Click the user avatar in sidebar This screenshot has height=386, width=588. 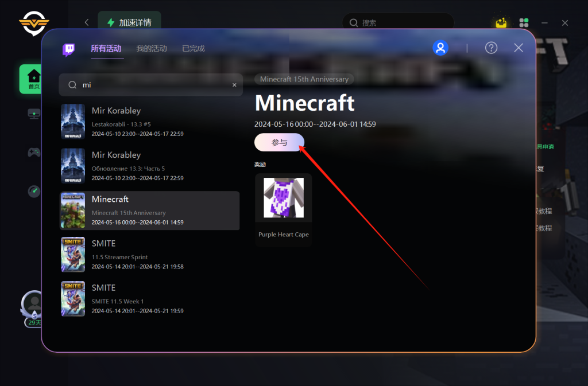[34, 303]
